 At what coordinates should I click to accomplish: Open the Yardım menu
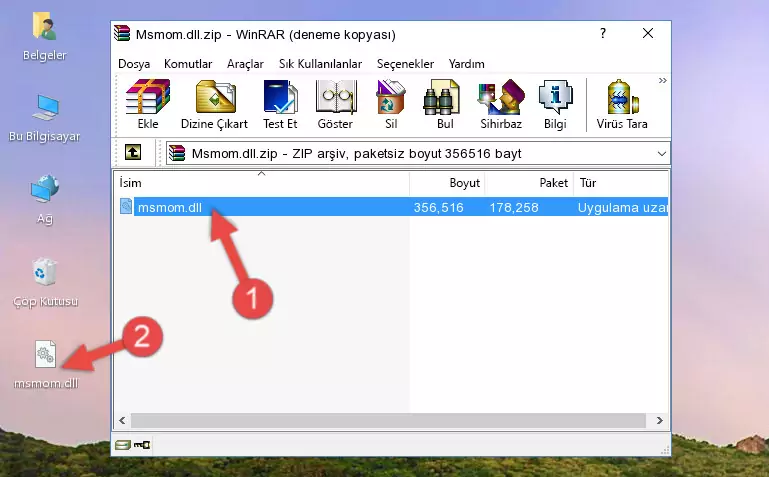466,64
